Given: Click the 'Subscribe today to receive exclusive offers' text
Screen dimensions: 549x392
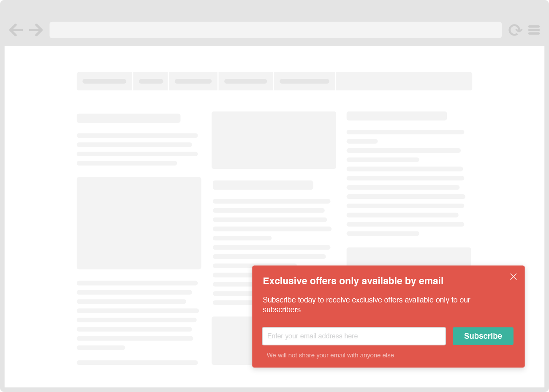Looking at the screenshot, I should (x=367, y=305).
